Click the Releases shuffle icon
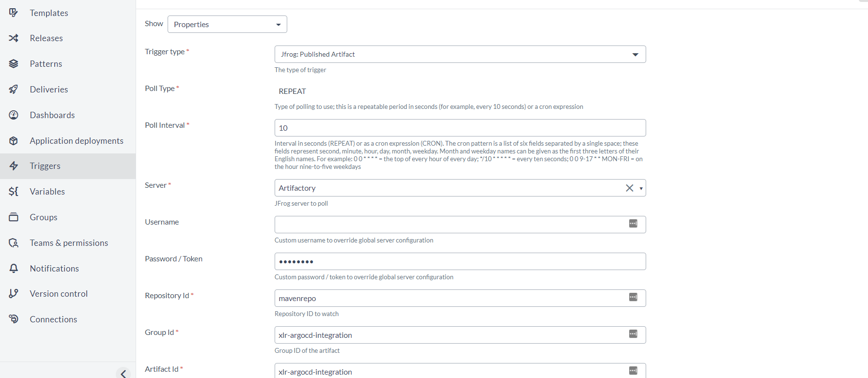This screenshot has width=868, height=378. point(14,38)
